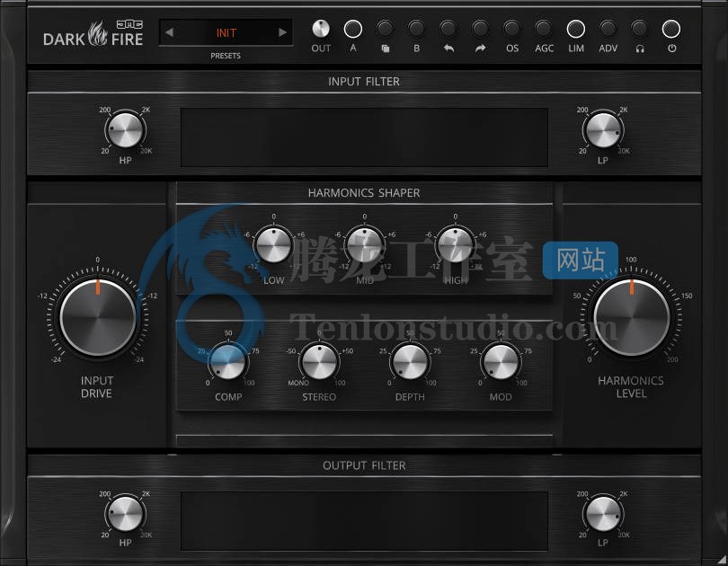Viewport: 728px width, 566px height.
Task: Click the copy A to B toggle button
Action: tap(385, 30)
